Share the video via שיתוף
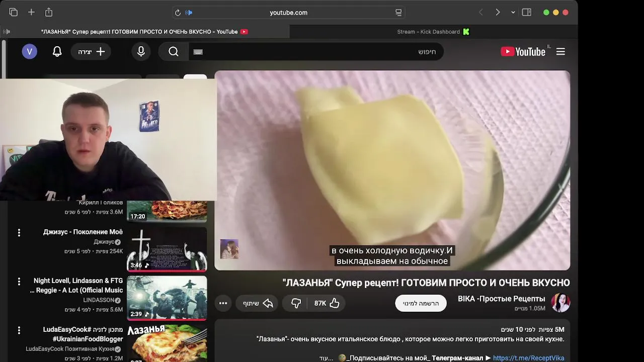Viewport: 644px width, 362px height. tap(258, 303)
